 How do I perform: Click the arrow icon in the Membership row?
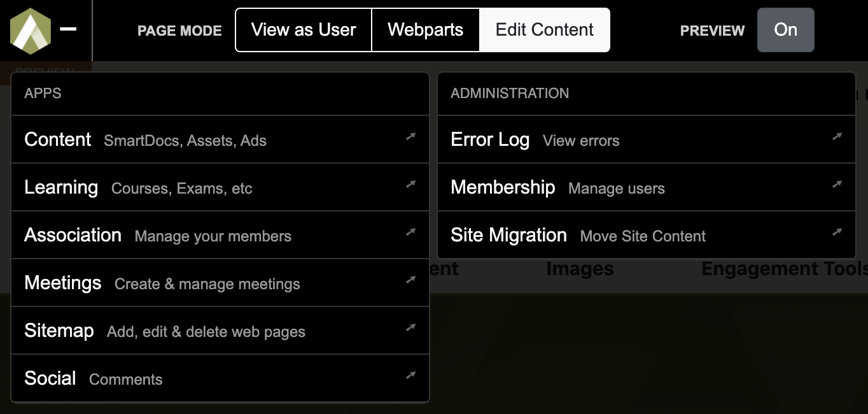(837, 184)
